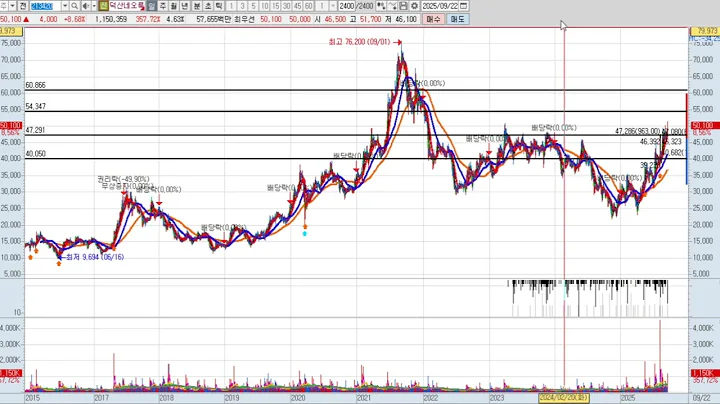This screenshot has width=720, height=404.
Task: Select the 틱 tick chart period
Action: 219,6
